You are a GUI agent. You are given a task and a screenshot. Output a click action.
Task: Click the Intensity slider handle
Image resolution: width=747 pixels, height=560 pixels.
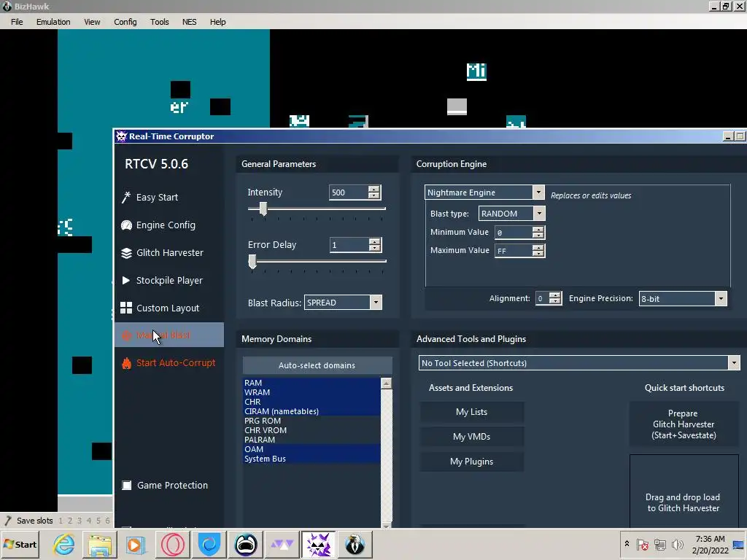pos(263,209)
